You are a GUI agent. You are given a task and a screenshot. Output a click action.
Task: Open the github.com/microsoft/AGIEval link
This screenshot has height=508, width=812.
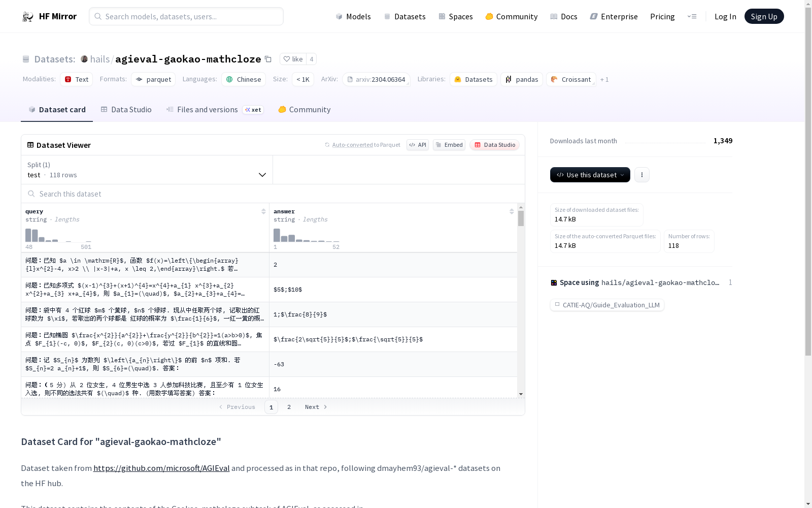click(x=161, y=468)
